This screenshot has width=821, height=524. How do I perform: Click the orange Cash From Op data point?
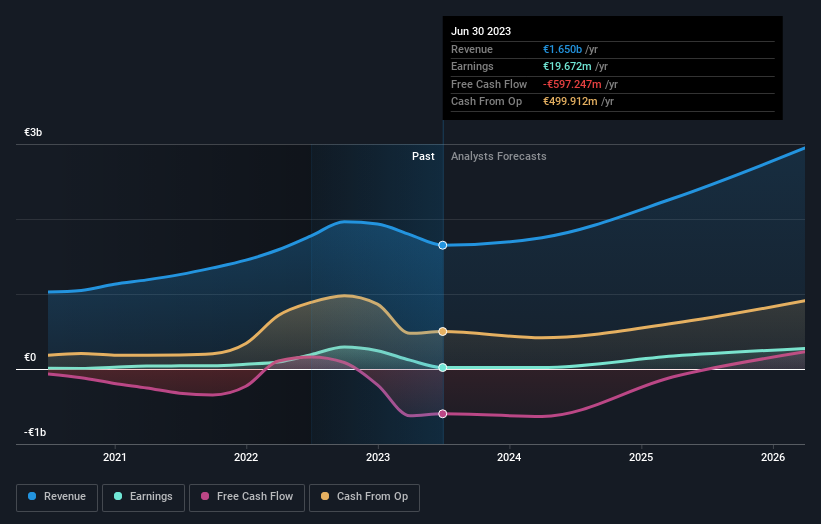tap(443, 331)
